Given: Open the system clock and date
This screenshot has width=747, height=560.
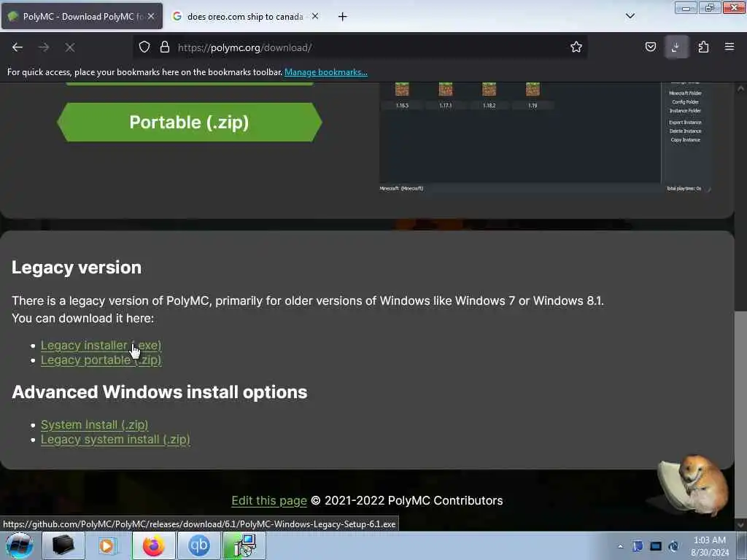Looking at the screenshot, I should point(710,546).
